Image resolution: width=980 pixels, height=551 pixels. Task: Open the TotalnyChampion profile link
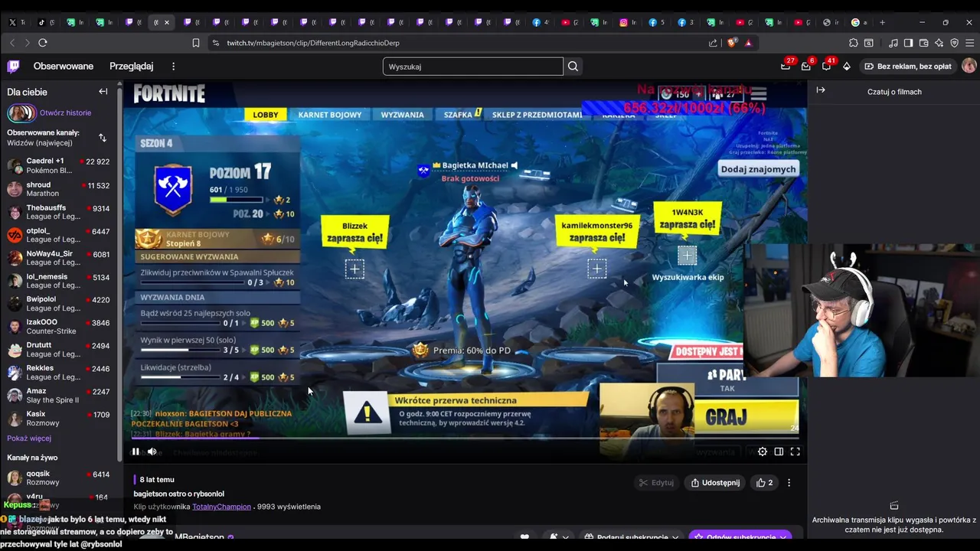[221, 507]
